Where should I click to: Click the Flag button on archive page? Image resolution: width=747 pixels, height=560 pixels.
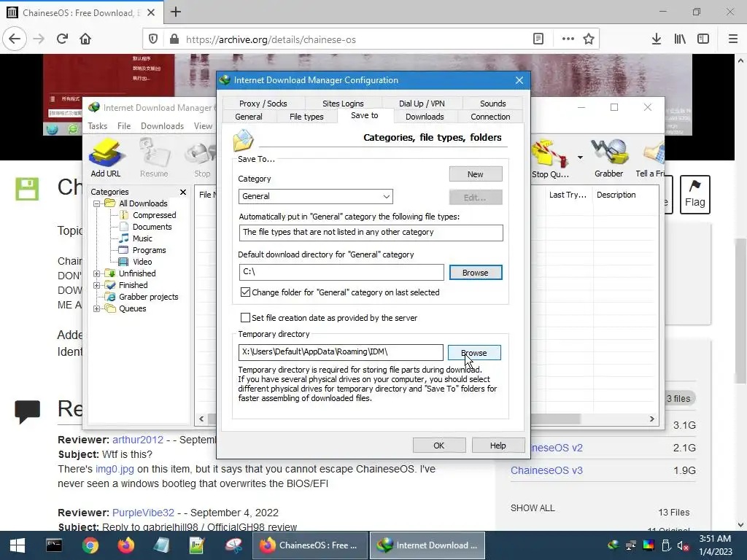(x=694, y=195)
